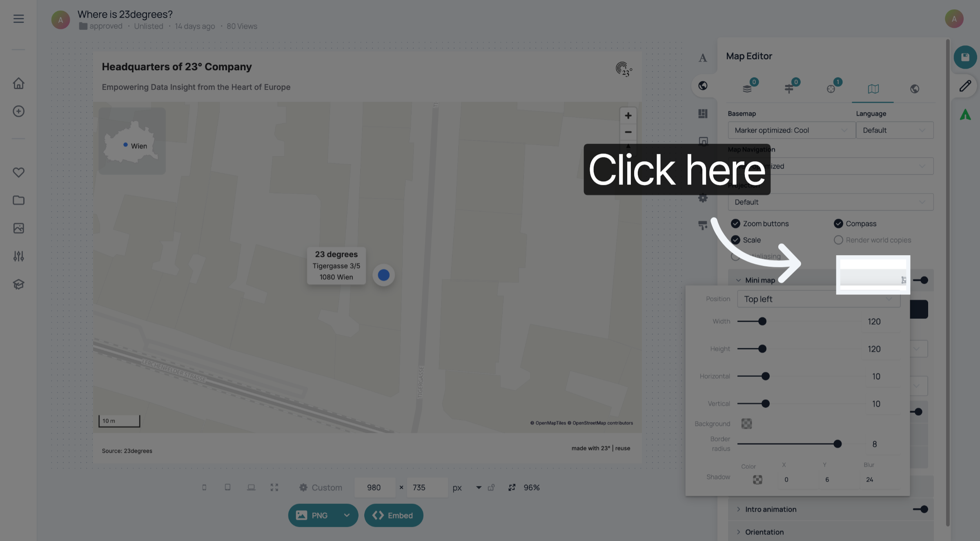
Task: Click the 980 width input field
Action: click(374, 488)
